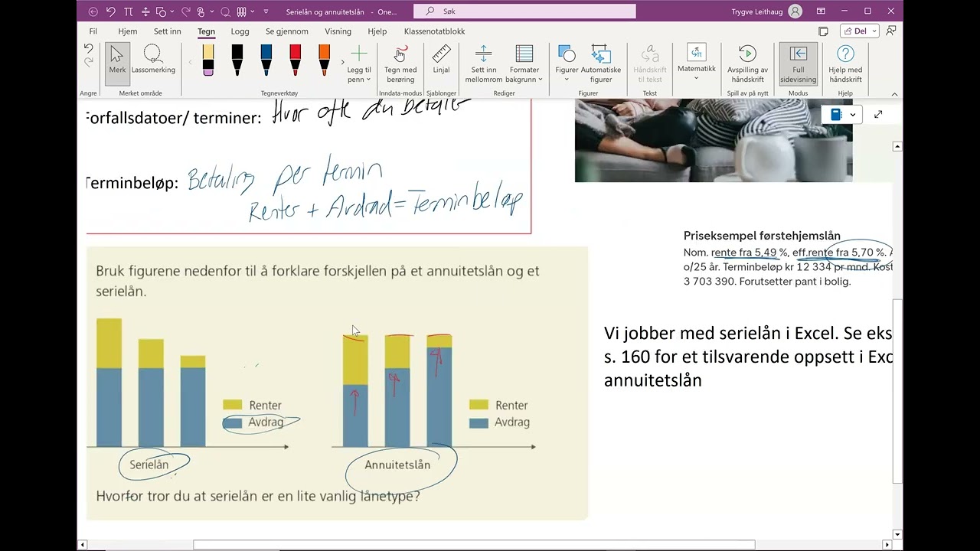Image resolution: width=980 pixels, height=551 pixels.
Task: Select the Tegn tab
Action: point(206,31)
